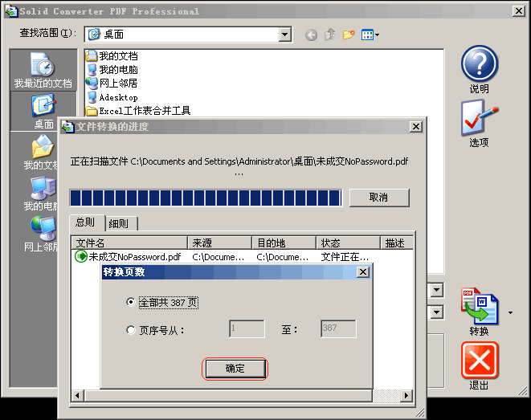Click the 描述 column header

pos(397,243)
